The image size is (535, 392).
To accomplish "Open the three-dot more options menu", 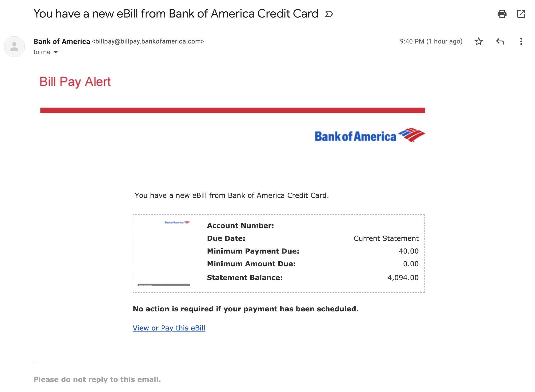I will click(x=521, y=41).
